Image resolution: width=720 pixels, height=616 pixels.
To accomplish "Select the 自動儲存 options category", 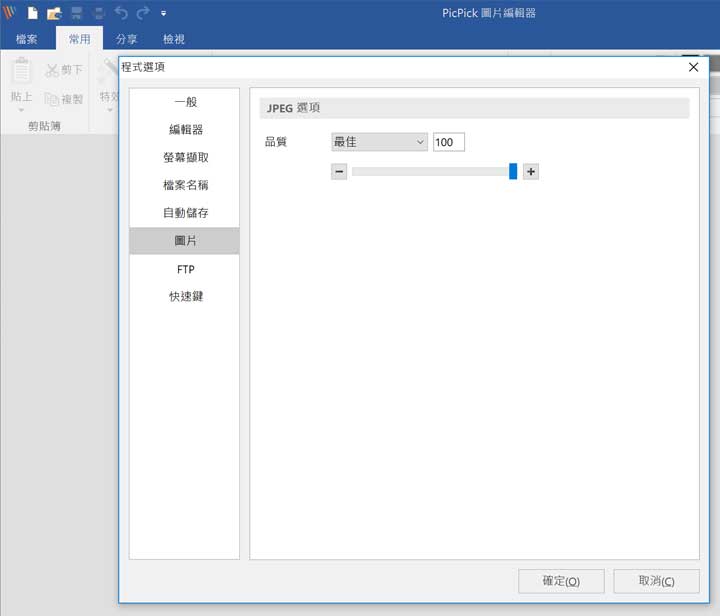I will tap(186, 213).
